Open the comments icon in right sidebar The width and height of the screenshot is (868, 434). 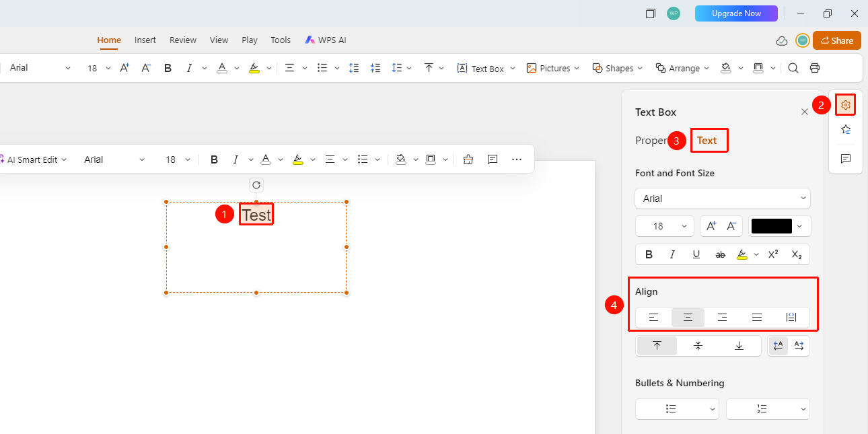pyautogui.click(x=846, y=159)
